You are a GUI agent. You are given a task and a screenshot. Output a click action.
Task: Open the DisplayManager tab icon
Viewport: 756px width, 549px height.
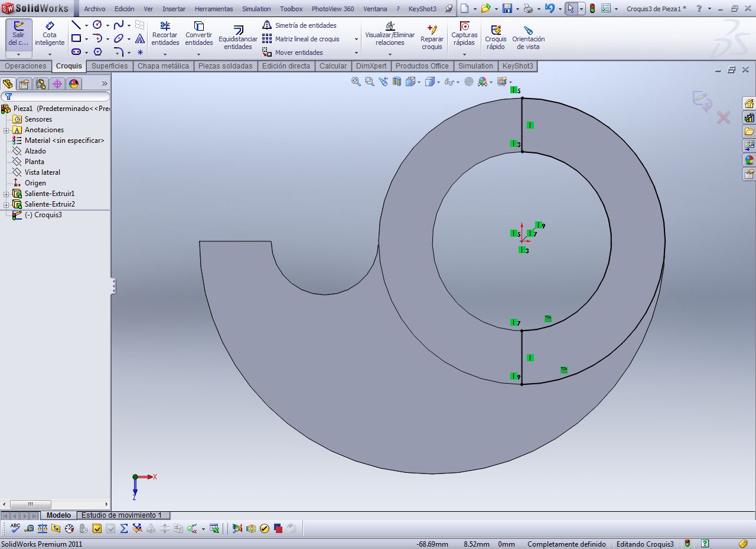[x=74, y=84]
